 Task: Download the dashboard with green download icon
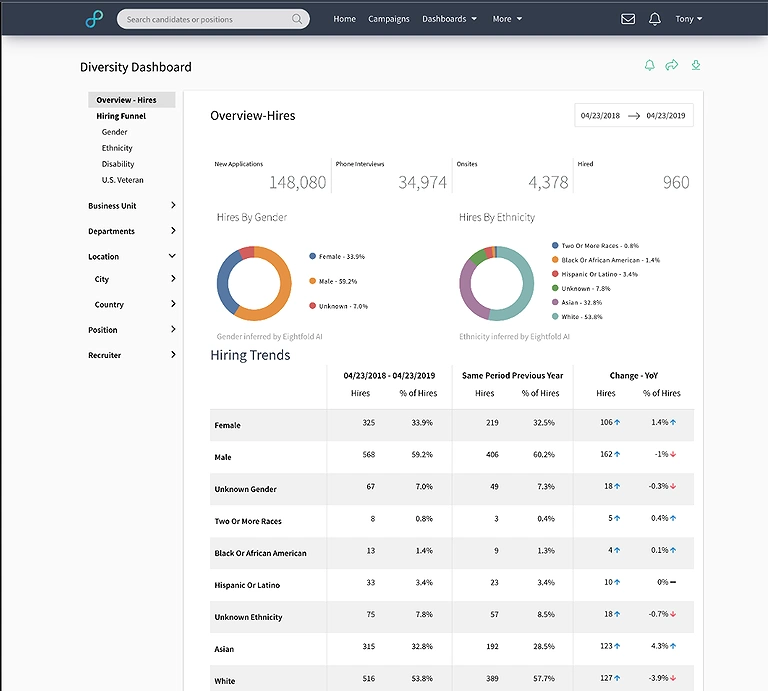[696, 65]
